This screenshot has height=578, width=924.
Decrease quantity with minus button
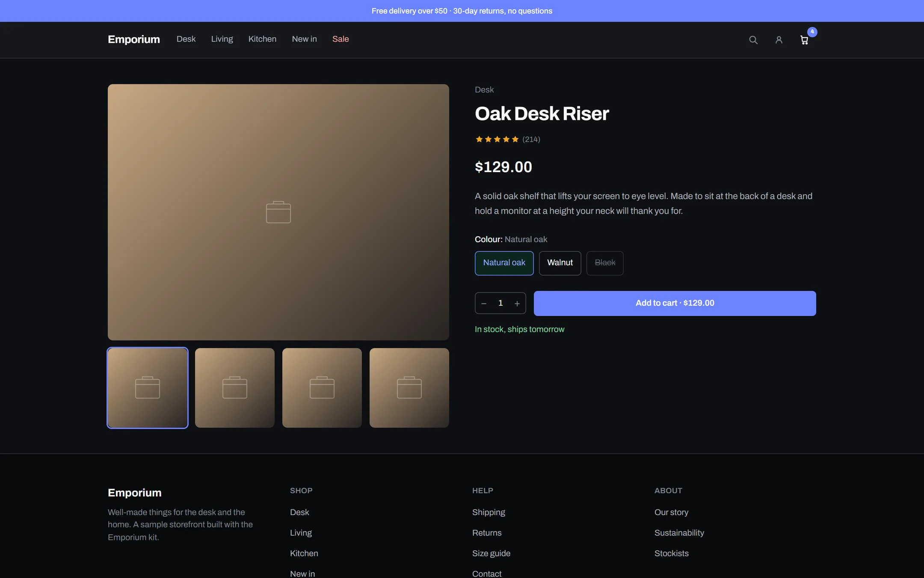click(x=484, y=304)
